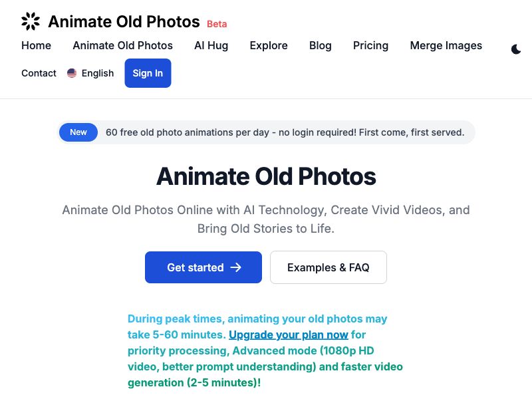Screen dimensions: 532x399
Task: Click the Animate Old Photos flower logo icon
Action: click(31, 21)
